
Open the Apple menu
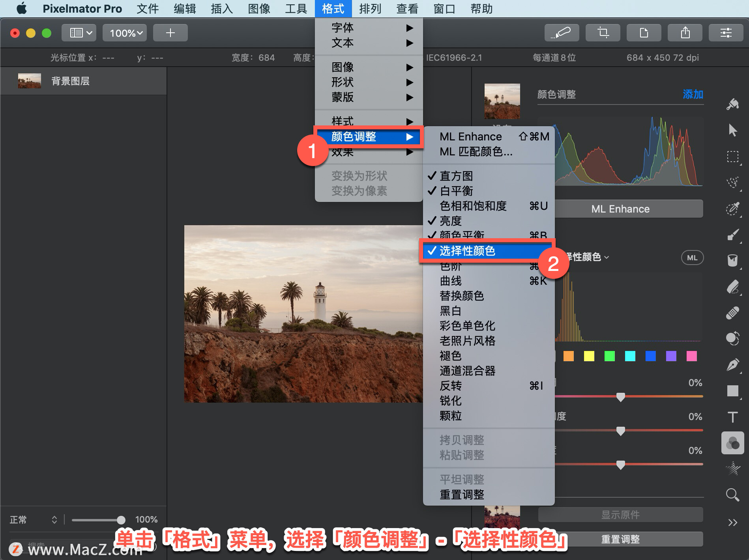click(22, 8)
